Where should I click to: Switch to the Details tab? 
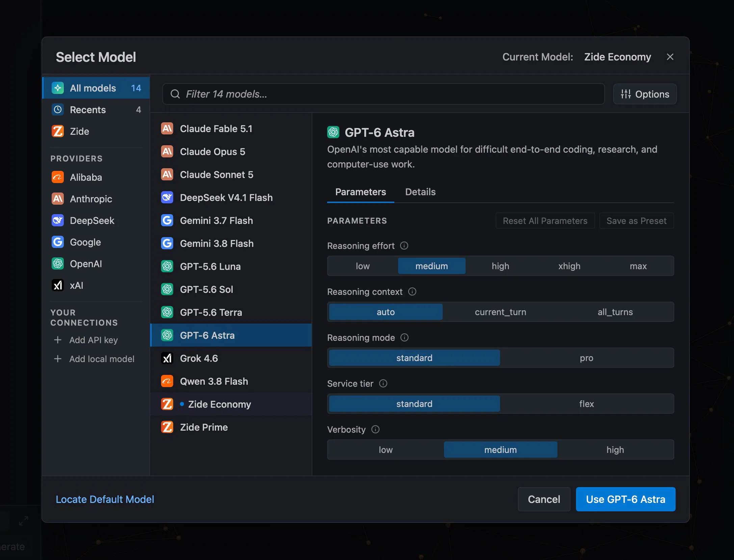[x=420, y=192]
